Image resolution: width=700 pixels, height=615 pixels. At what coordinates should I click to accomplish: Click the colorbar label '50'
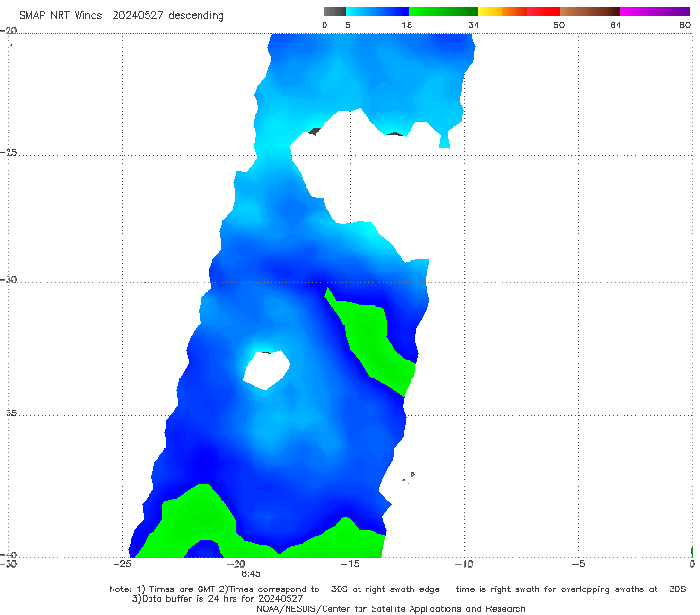[x=559, y=25]
